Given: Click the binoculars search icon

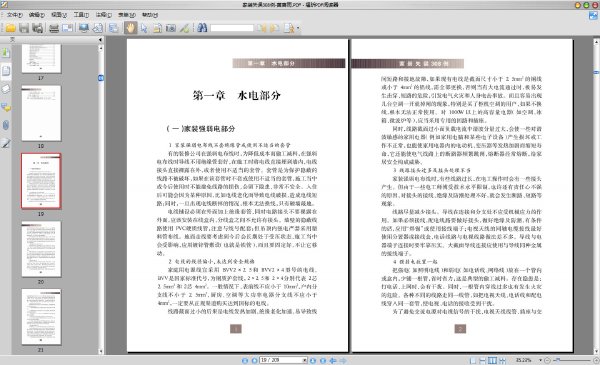Looking at the screenshot, I should pos(202,28).
